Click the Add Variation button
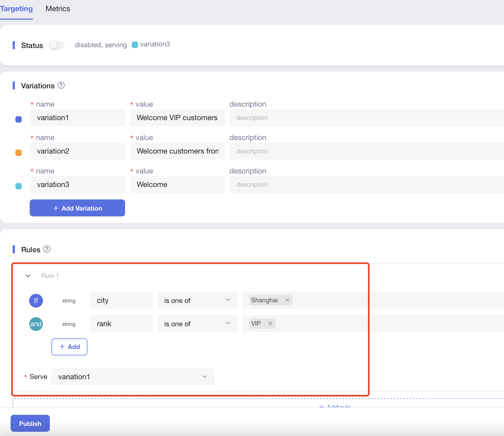504x436 pixels. click(77, 208)
